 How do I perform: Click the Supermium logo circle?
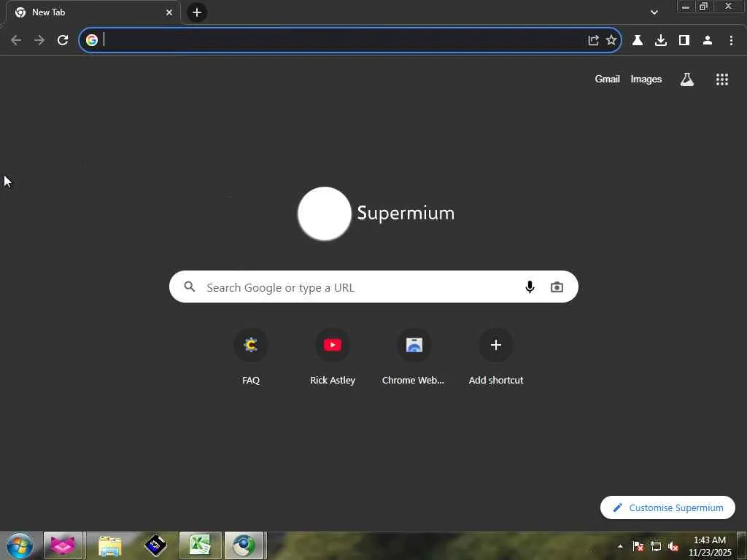pos(325,214)
